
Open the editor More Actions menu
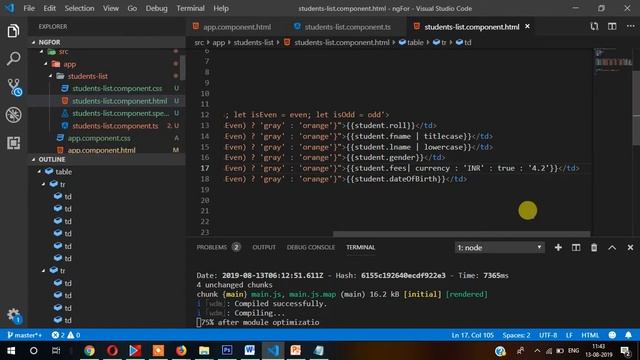tap(630, 27)
